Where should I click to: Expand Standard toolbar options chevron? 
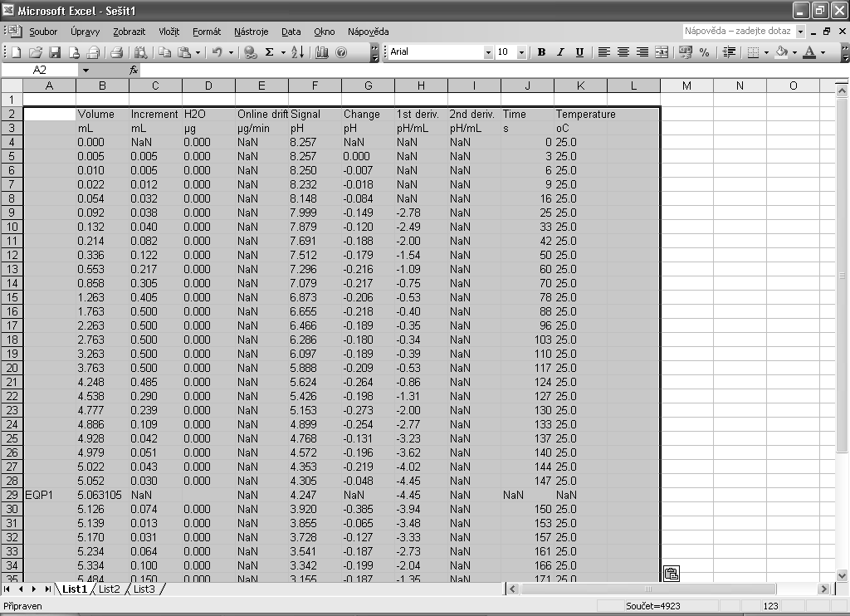tap(374, 52)
